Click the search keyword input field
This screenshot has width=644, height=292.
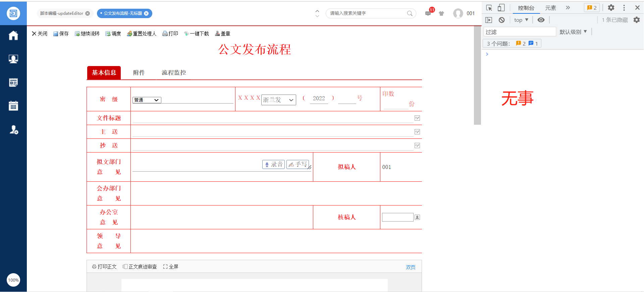click(x=367, y=13)
